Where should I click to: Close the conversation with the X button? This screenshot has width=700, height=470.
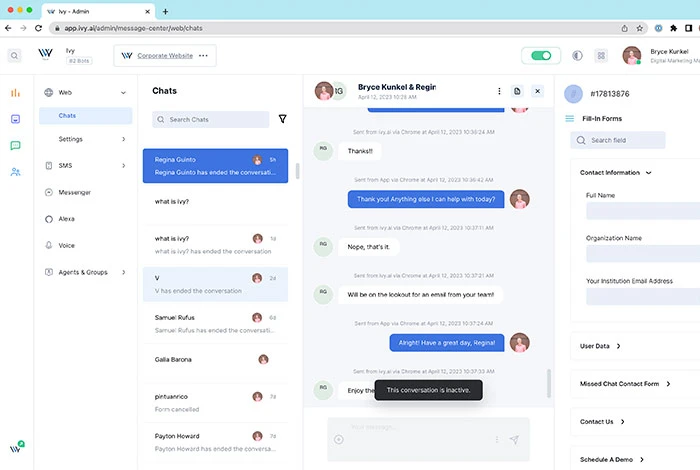[x=538, y=91]
